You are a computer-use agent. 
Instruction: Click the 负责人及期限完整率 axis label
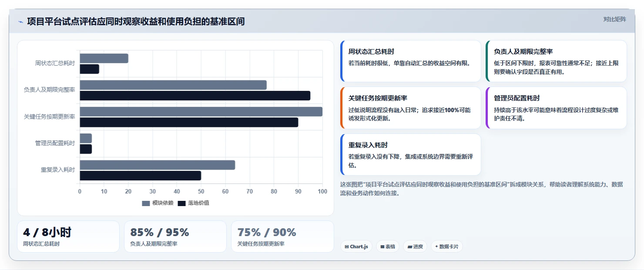point(49,90)
